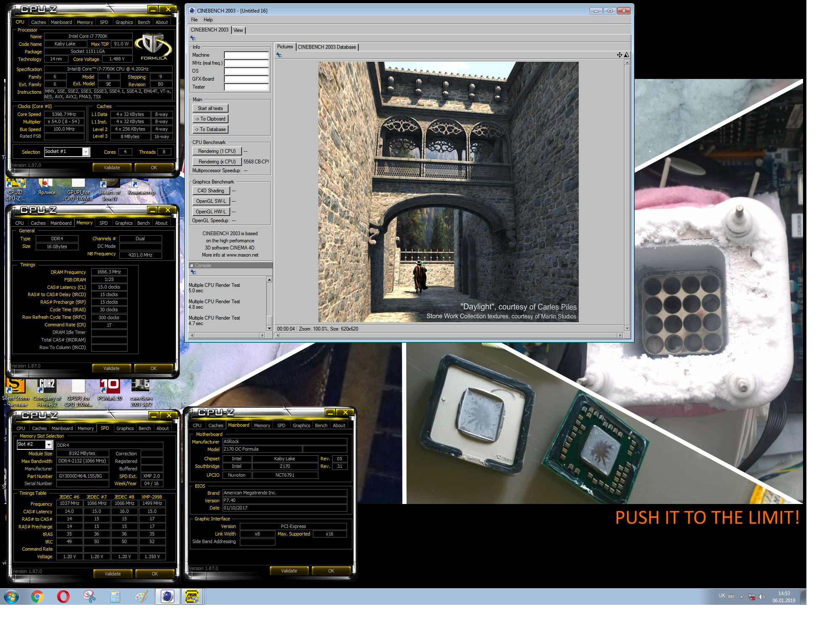Open the PCMark 10 desktop shortcut

[x=110, y=389]
